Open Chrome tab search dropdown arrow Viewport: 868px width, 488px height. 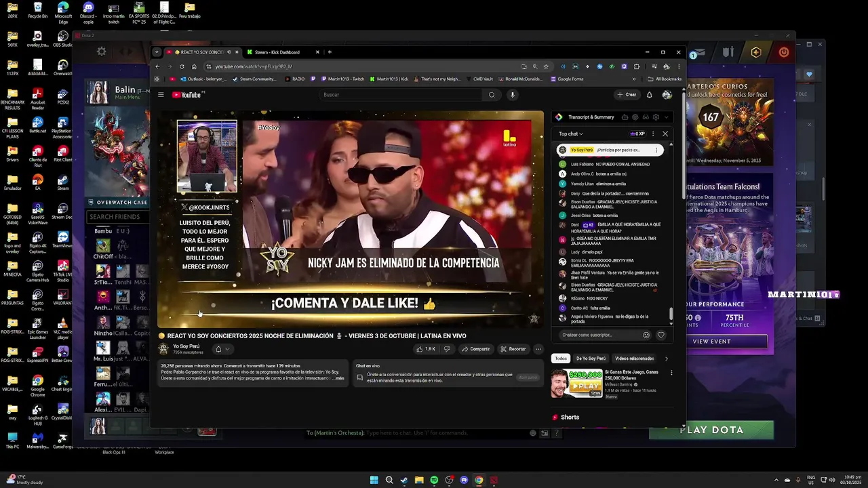[157, 52]
